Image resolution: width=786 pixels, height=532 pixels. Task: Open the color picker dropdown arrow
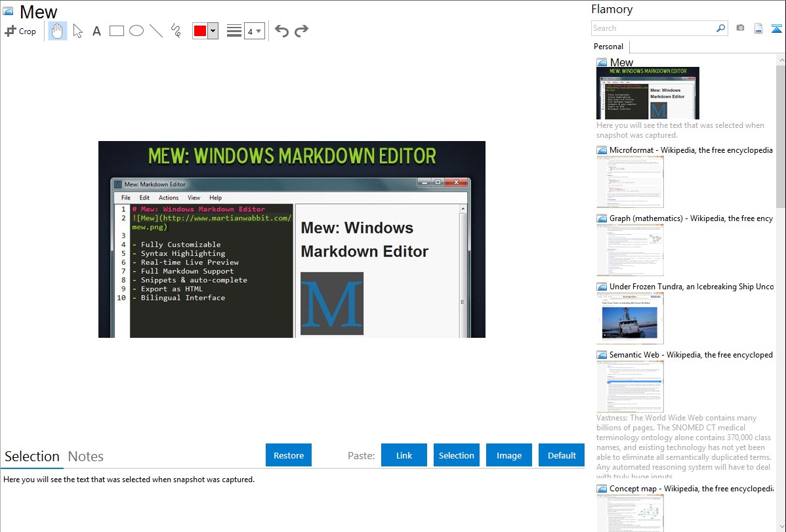[x=213, y=31]
